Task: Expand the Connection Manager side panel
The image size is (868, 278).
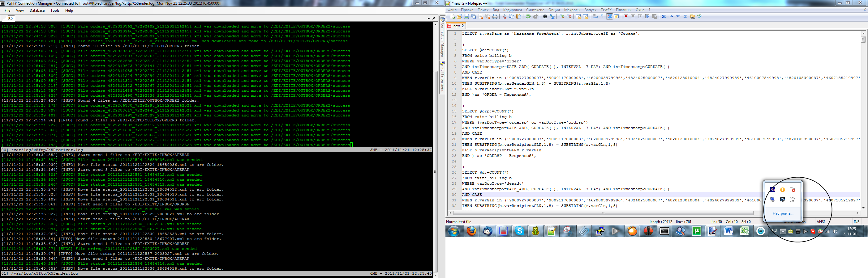Action: point(442,37)
